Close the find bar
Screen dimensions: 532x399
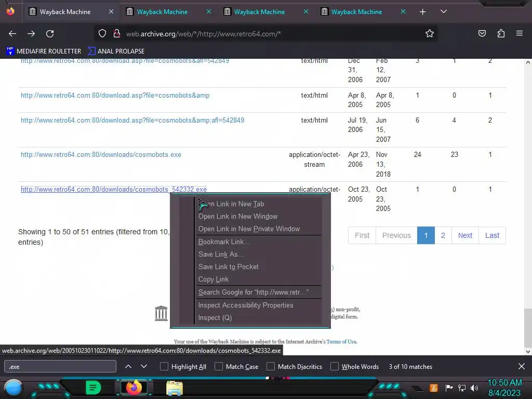click(x=522, y=366)
